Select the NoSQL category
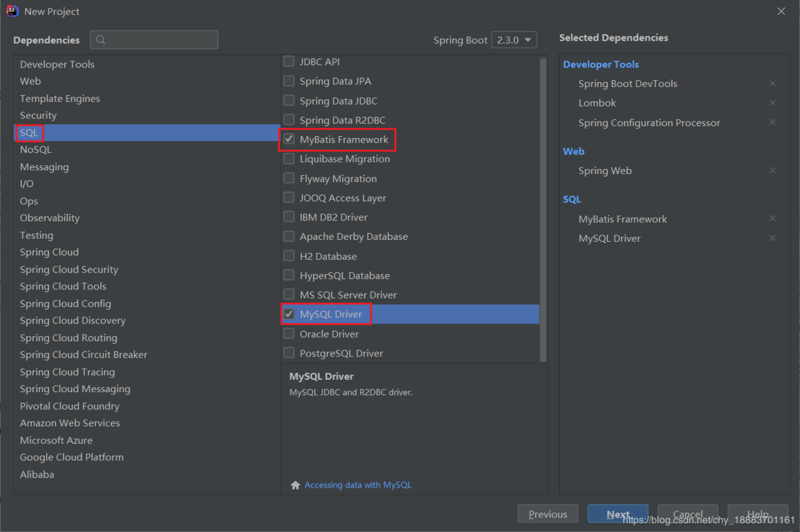 35,150
